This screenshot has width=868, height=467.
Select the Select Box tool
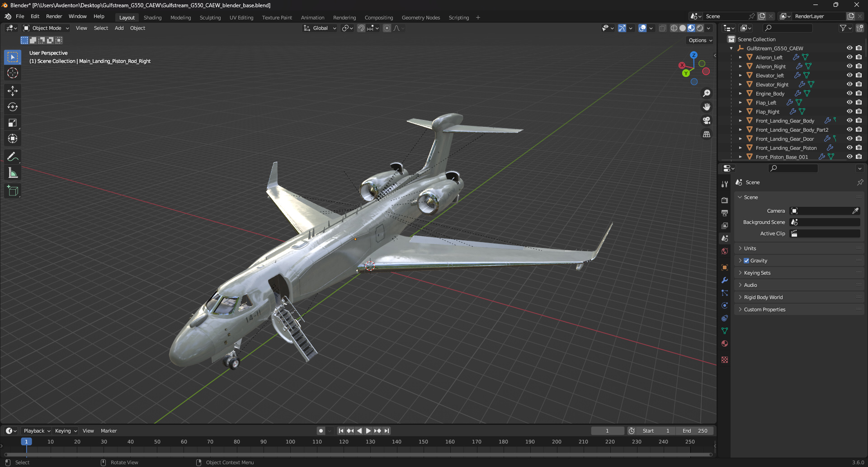[x=13, y=57]
